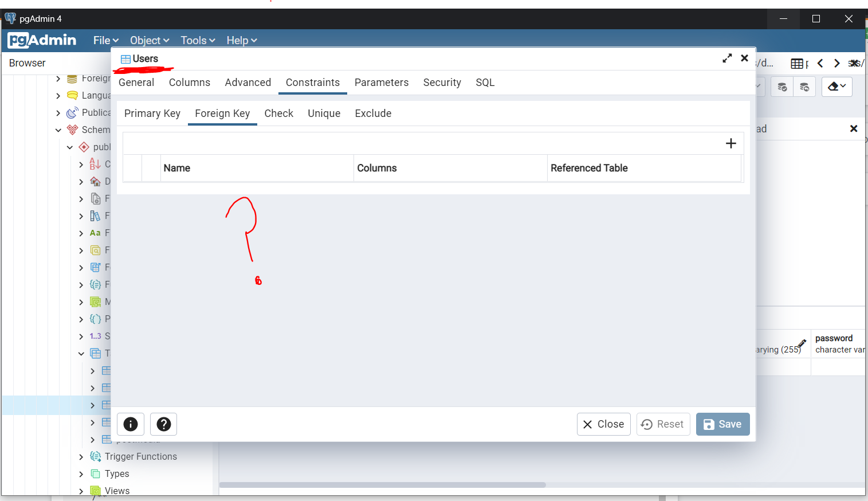This screenshot has height=501, width=868.
Task: Click the rollback database icon in query toolbar
Action: 804,87
